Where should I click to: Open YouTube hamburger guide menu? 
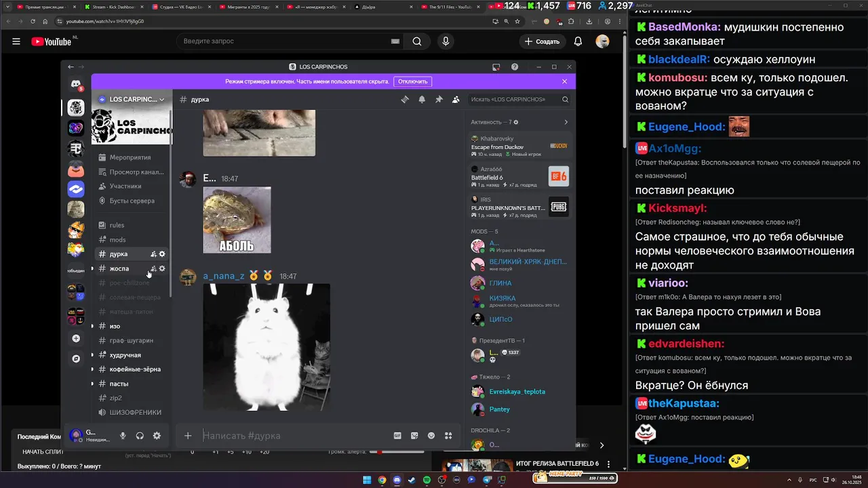(x=16, y=41)
